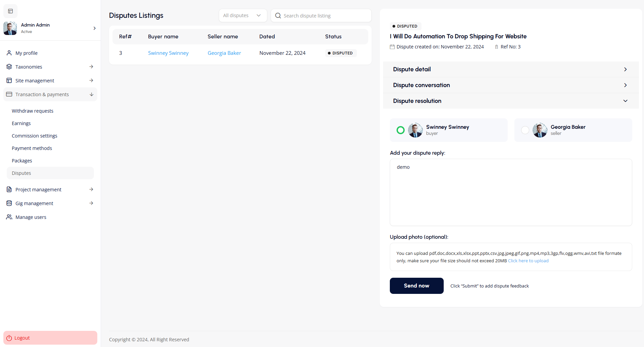
Task: Select Georgia Baker seller radio button
Action: click(x=525, y=130)
